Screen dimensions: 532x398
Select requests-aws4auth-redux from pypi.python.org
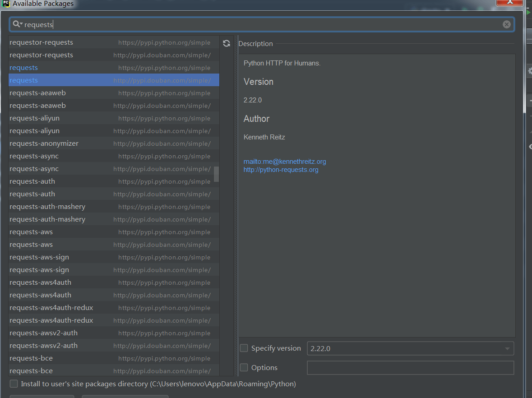pos(114,308)
